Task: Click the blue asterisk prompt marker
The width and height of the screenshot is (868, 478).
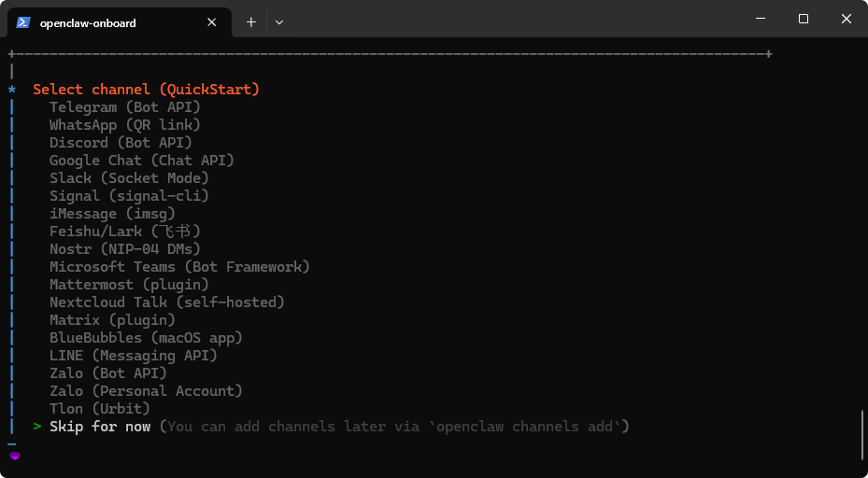Action: (12, 90)
